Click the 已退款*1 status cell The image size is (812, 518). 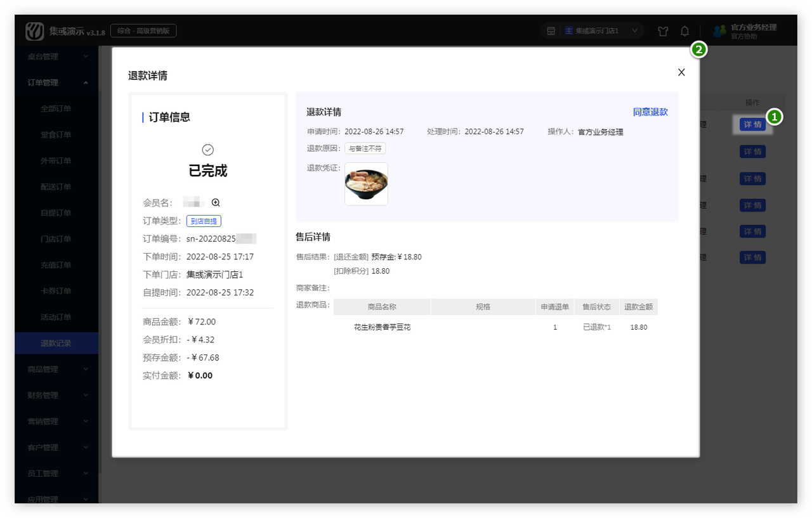coord(597,327)
